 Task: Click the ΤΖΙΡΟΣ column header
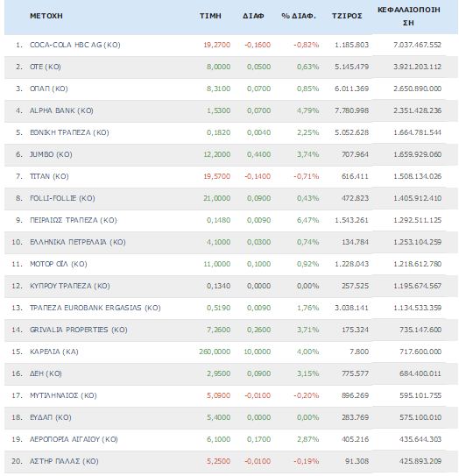[347, 16]
